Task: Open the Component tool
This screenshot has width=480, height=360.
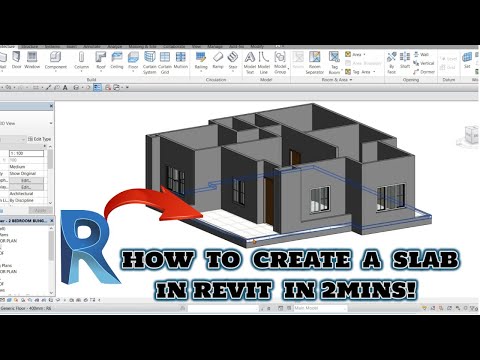Action: 56,61
